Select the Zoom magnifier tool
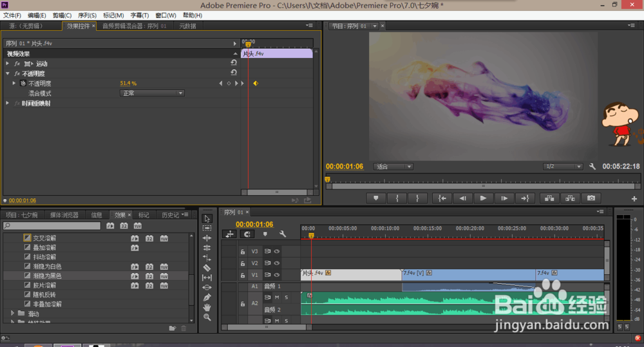 207,317
